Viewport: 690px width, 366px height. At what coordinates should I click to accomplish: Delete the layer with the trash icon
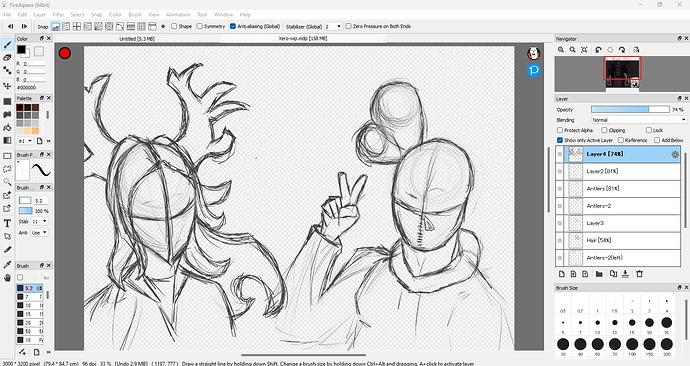point(639,274)
